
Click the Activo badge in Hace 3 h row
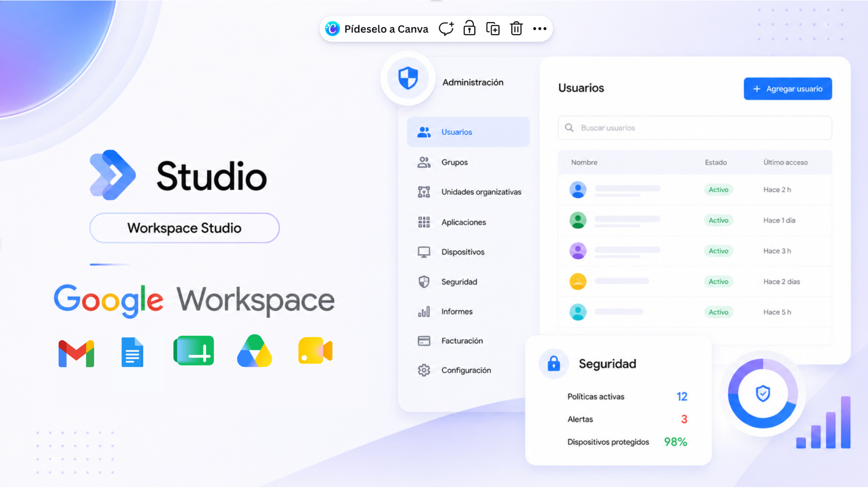click(x=718, y=251)
